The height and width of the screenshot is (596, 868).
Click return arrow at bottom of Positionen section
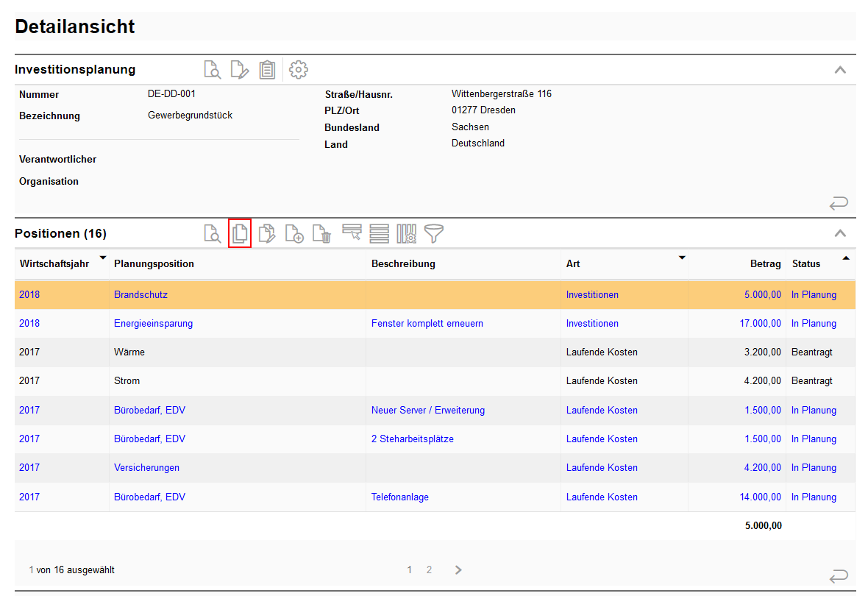839,576
